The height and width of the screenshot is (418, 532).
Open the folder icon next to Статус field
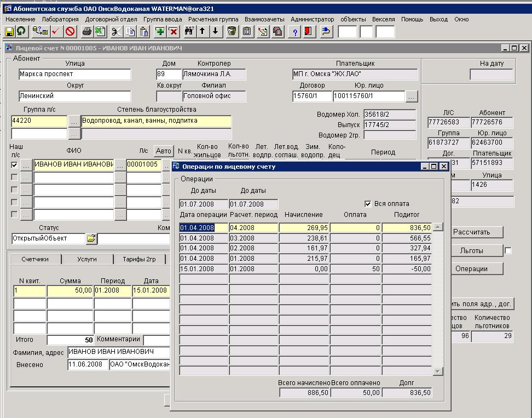point(91,239)
